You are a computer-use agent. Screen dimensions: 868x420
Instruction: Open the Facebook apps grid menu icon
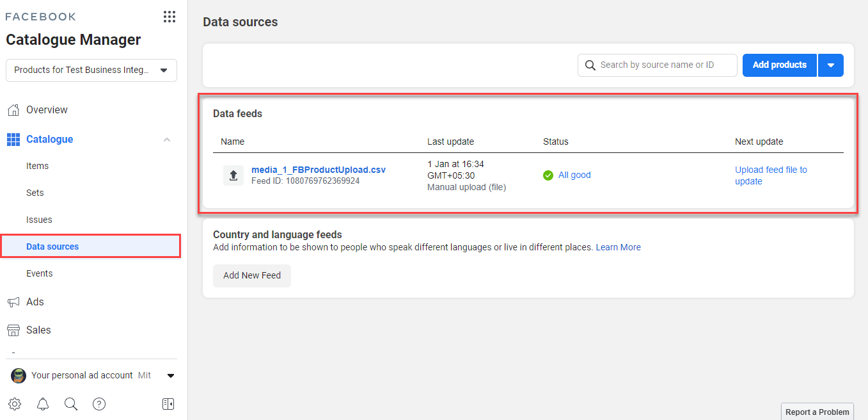(169, 17)
